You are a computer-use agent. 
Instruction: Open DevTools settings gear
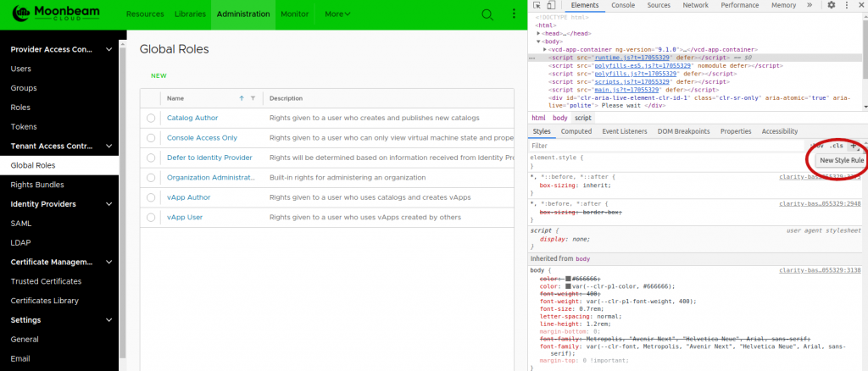[832, 5]
